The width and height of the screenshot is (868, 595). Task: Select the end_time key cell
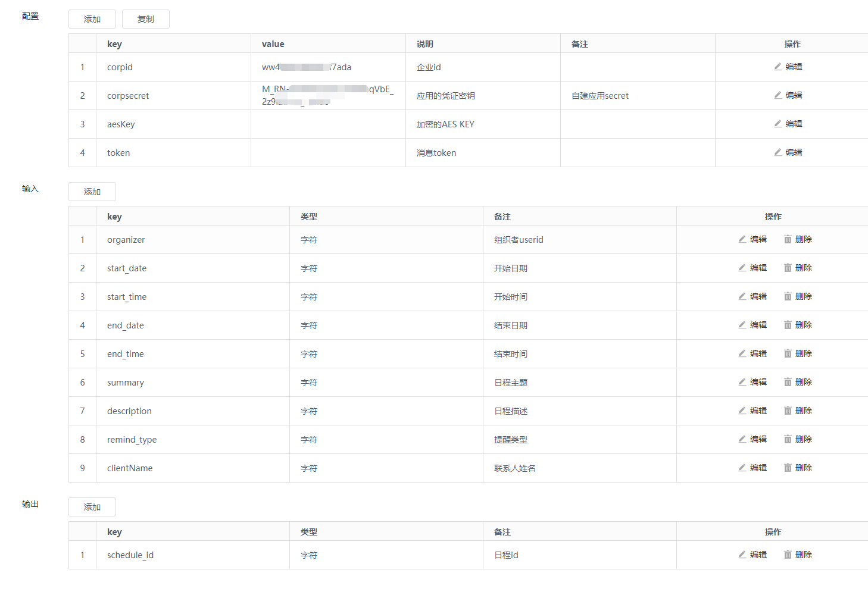tap(193, 354)
